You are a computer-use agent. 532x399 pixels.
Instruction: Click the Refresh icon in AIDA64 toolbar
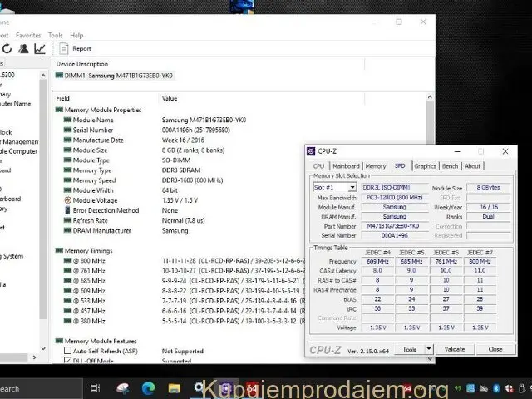(7, 48)
